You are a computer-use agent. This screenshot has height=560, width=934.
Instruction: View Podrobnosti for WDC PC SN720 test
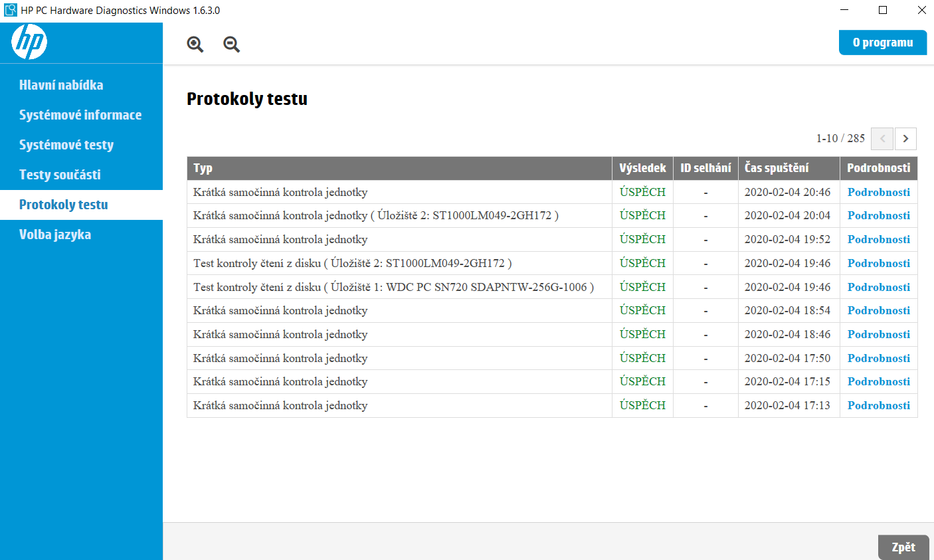pyautogui.click(x=878, y=287)
